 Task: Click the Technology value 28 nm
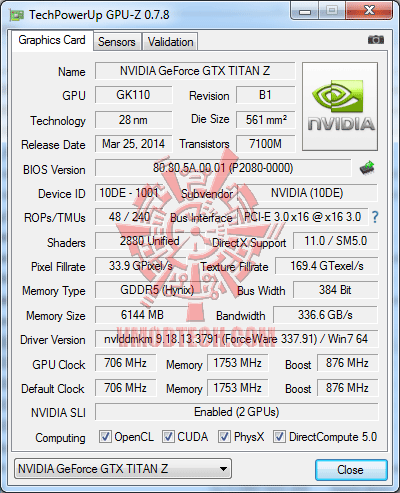pos(134,120)
